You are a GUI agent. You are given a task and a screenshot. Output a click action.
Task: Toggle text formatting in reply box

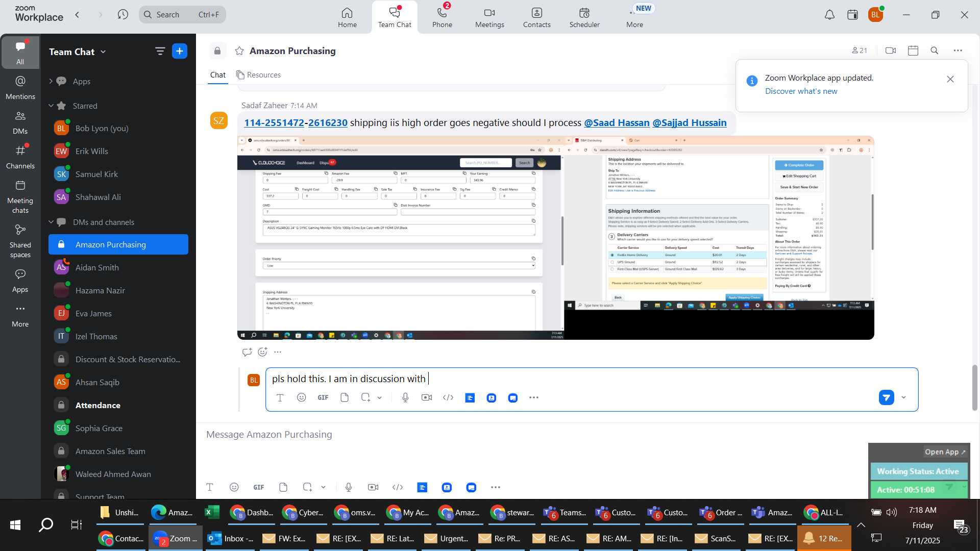[x=280, y=398]
